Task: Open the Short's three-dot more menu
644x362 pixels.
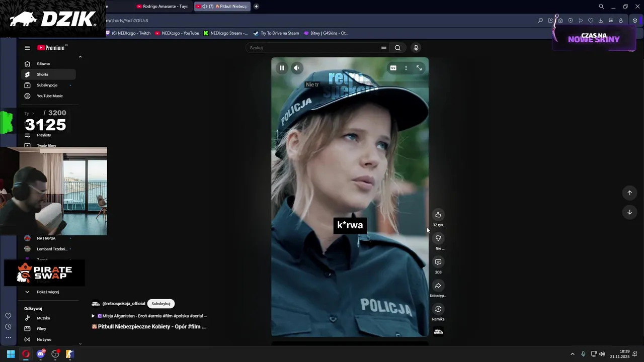Action: (406, 68)
